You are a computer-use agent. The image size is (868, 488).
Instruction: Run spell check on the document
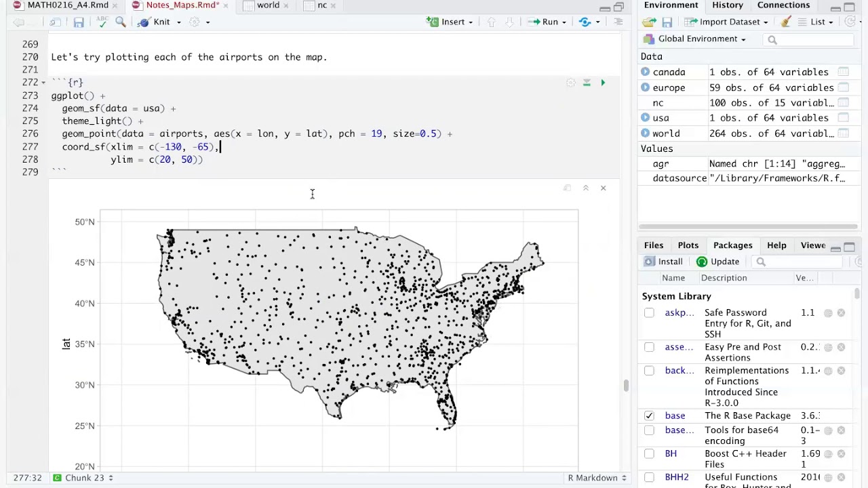click(x=102, y=22)
